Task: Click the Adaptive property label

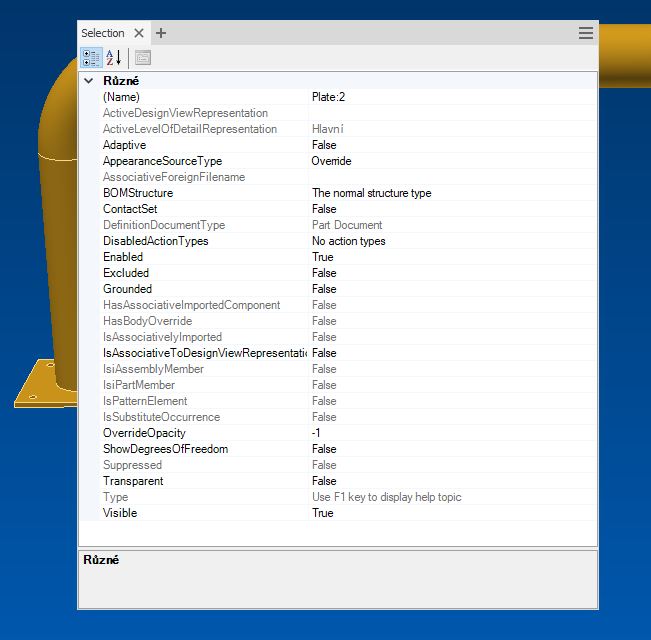Action: pyautogui.click(x=125, y=145)
